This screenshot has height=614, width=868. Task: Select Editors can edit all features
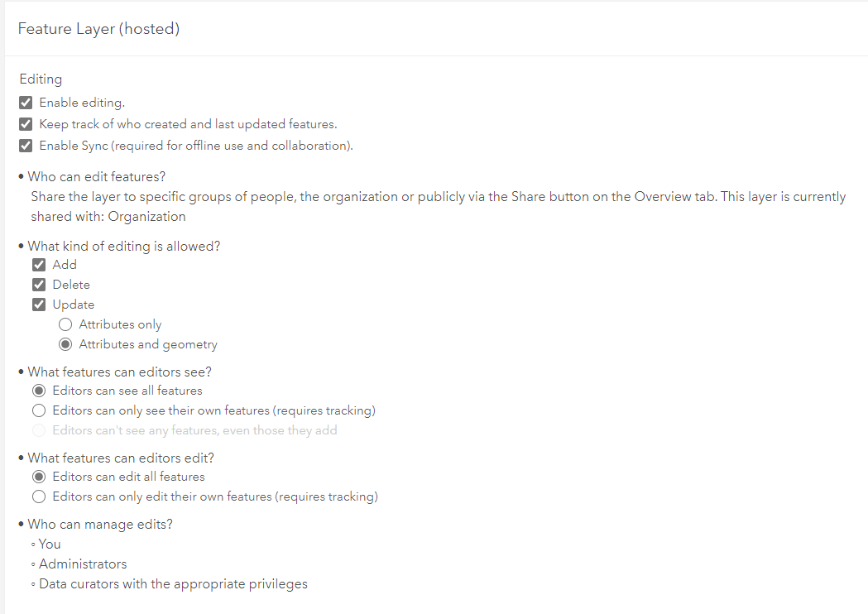[x=39, y=477]
